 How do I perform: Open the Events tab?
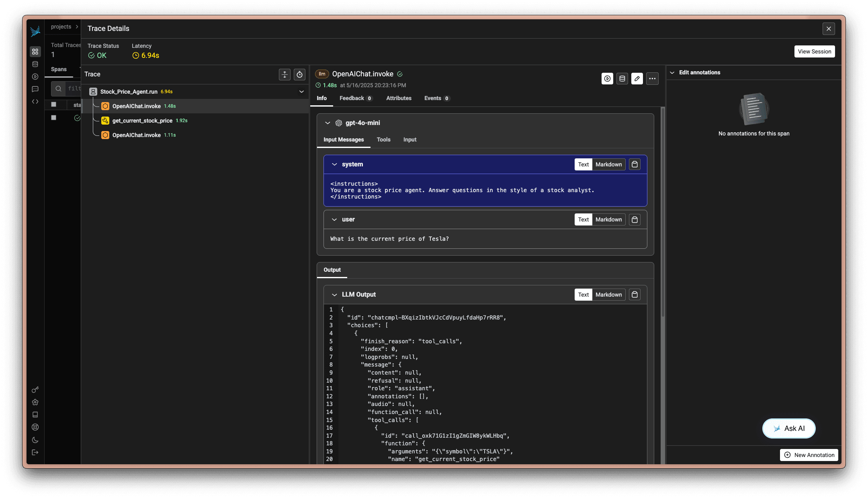(x=437, y=98)
